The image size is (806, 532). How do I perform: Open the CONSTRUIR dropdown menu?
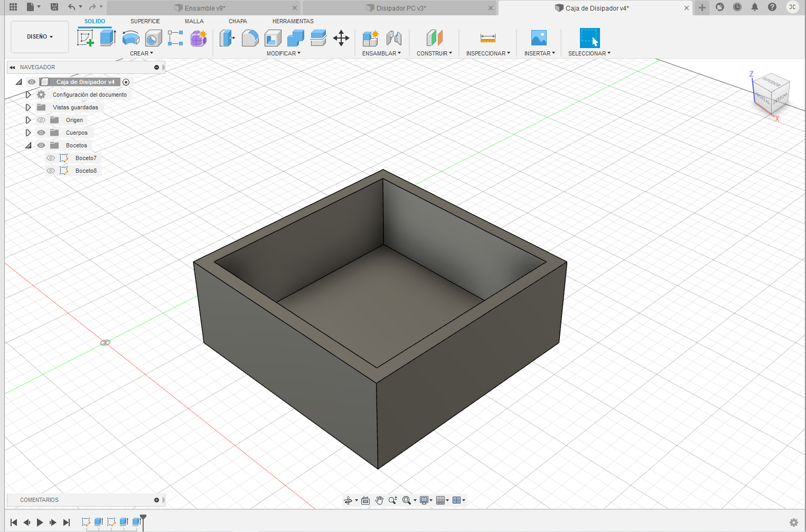(x=434, y=53)
